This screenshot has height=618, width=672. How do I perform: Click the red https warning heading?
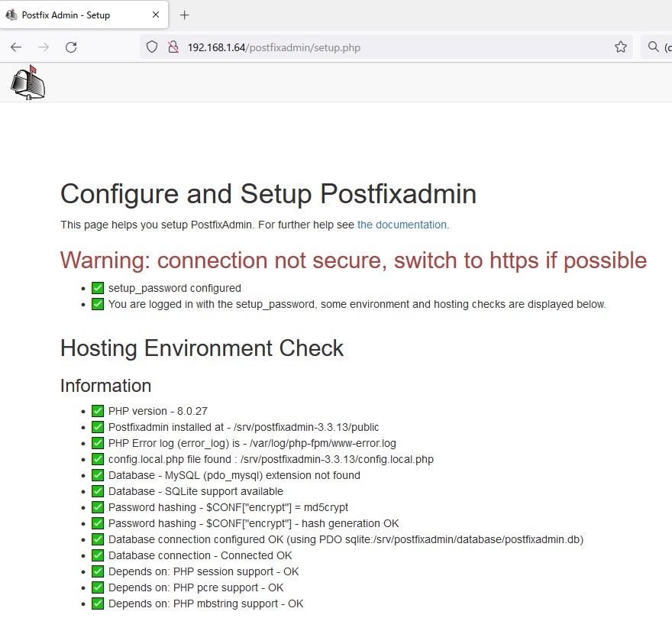pyautogui.click(x=354, y=260)
